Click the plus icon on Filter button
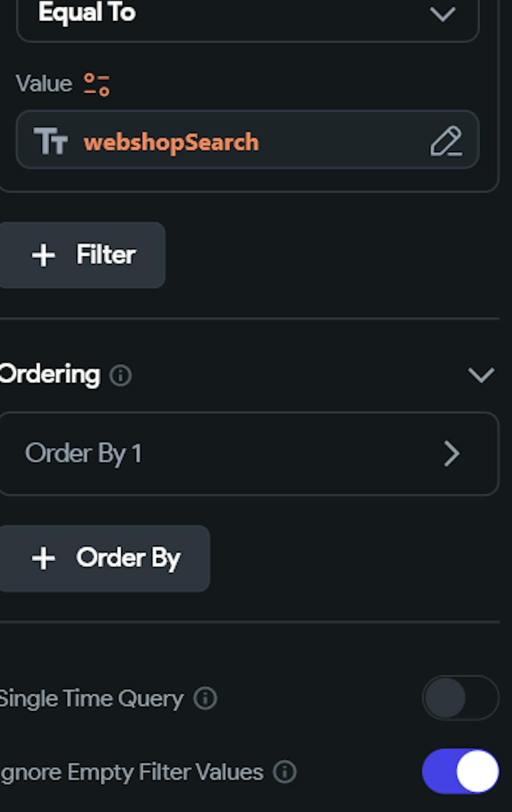512x812 pixels. (x=44, y=255)
